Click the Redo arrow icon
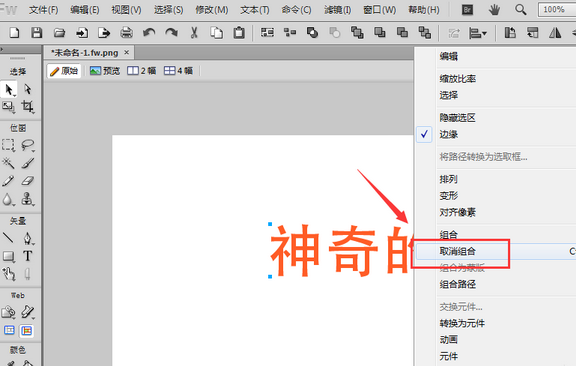Screen dimensions: 576x366 tap(171, 33)
